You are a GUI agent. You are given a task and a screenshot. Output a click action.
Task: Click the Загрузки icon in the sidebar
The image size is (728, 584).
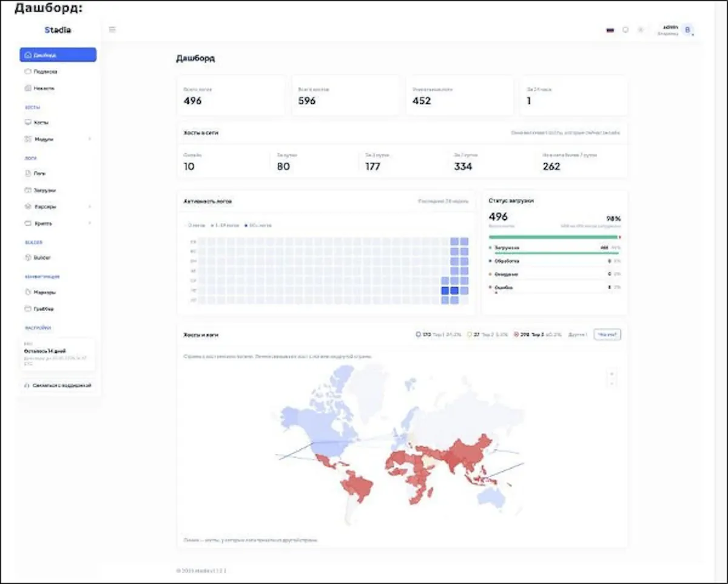pos(27,190)
